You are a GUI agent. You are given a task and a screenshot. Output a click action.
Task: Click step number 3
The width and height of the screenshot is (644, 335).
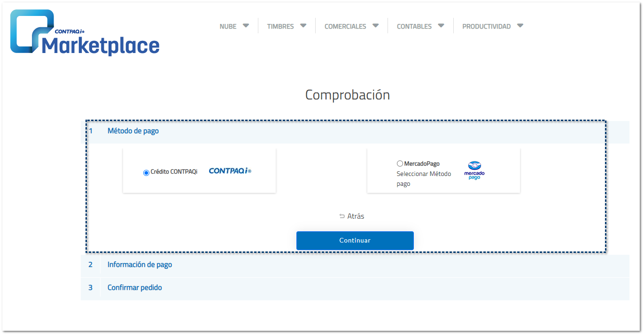coord(91,288)
